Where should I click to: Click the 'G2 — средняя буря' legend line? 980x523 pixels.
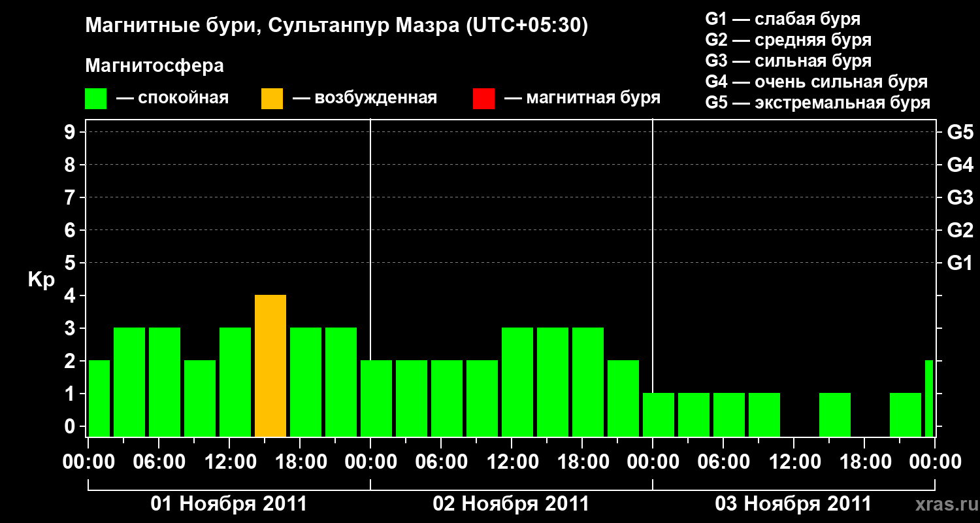point(789,40)
